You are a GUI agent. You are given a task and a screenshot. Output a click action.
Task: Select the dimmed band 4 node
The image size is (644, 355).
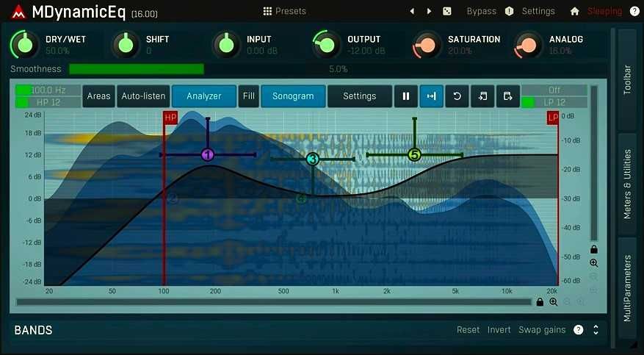point(302,199)
